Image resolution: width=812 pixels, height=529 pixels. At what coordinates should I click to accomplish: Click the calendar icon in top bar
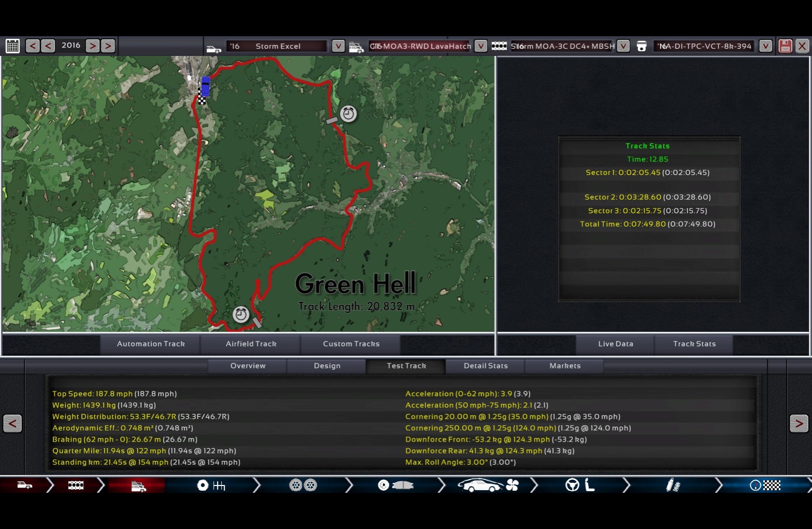pyautogui.click(x=12, y=46)
